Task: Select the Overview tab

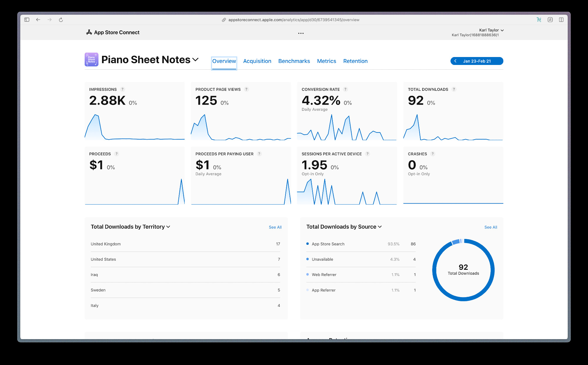Action: coord(224,61)
